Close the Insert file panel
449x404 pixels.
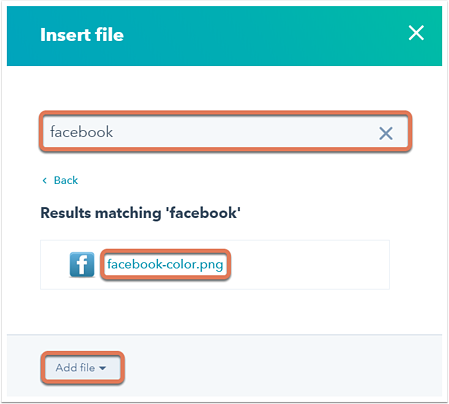pos(416,33)
